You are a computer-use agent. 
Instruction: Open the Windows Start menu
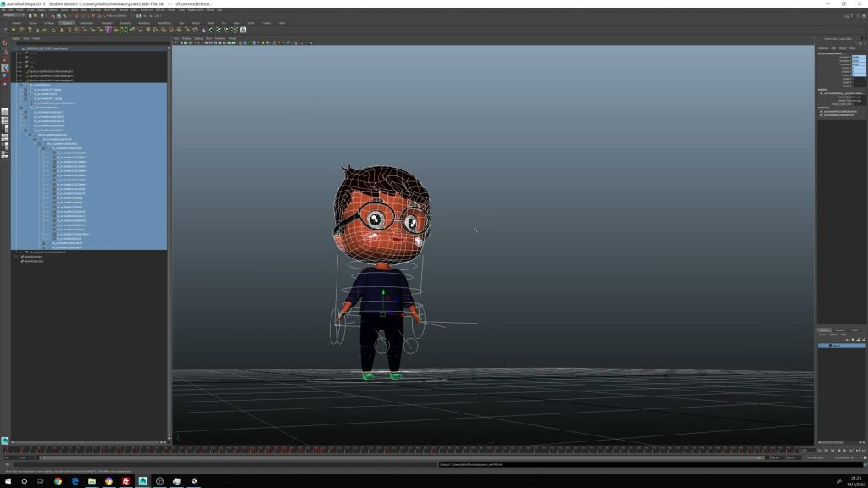point(8,481)
